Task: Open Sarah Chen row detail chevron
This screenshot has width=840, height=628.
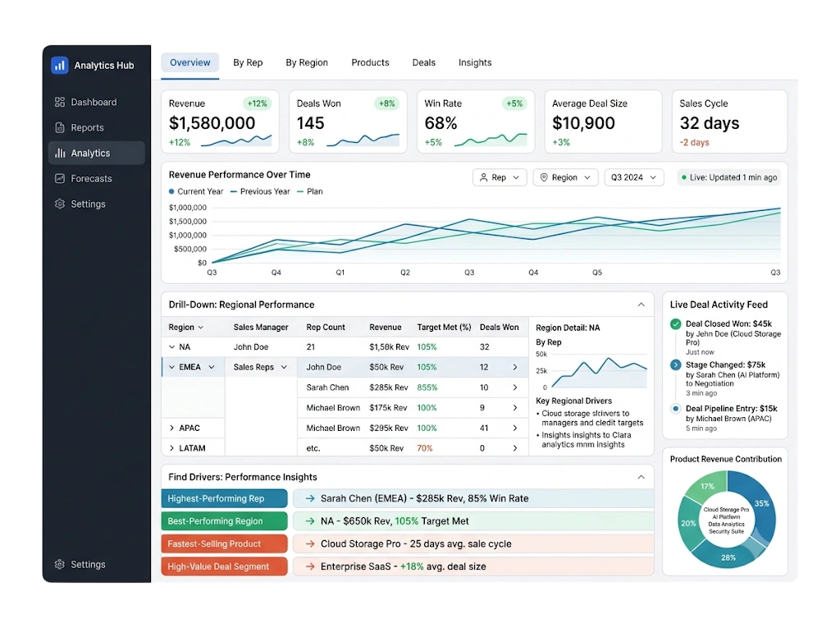Action: point(515,387)
